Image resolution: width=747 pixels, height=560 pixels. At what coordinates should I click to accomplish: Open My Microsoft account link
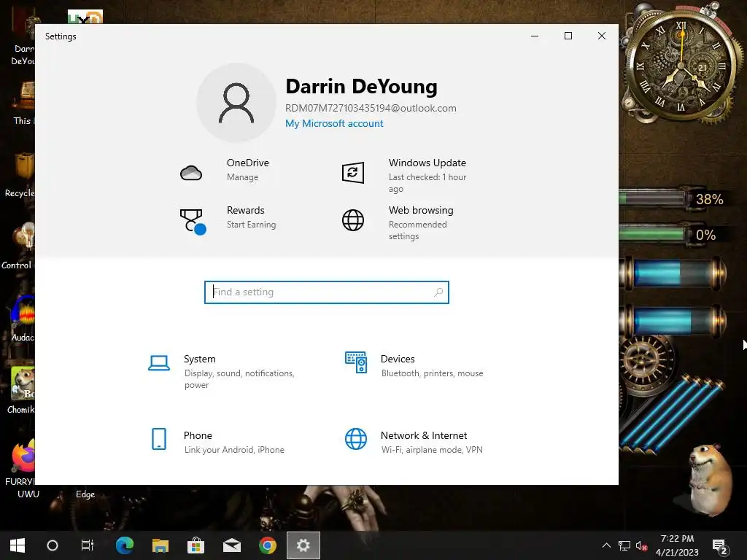[x=334, y=123]
